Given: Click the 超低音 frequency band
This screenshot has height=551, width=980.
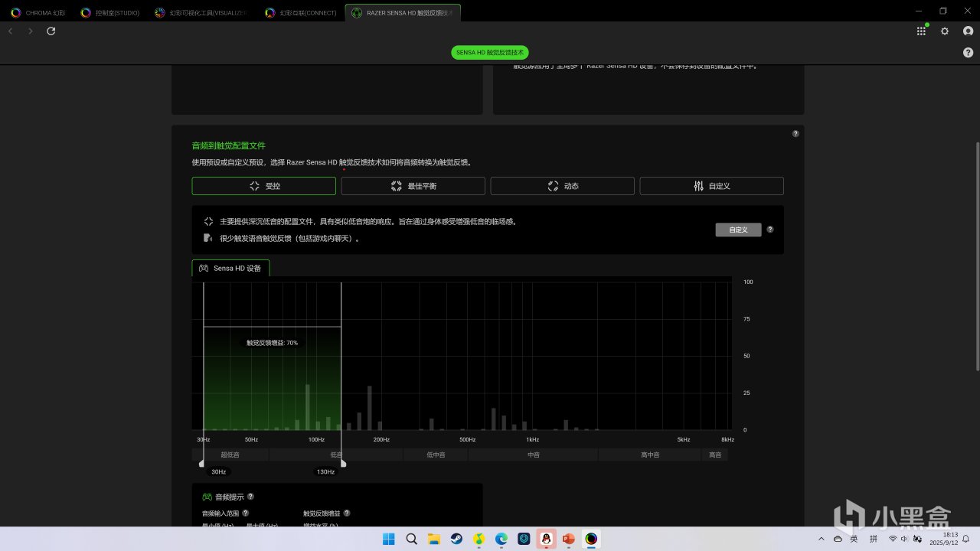Looking at the screenshot, I should coord(230,455).
